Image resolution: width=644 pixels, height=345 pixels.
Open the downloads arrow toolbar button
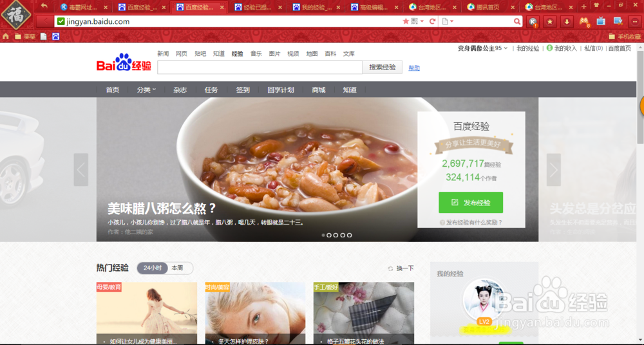tap(567, 22)
